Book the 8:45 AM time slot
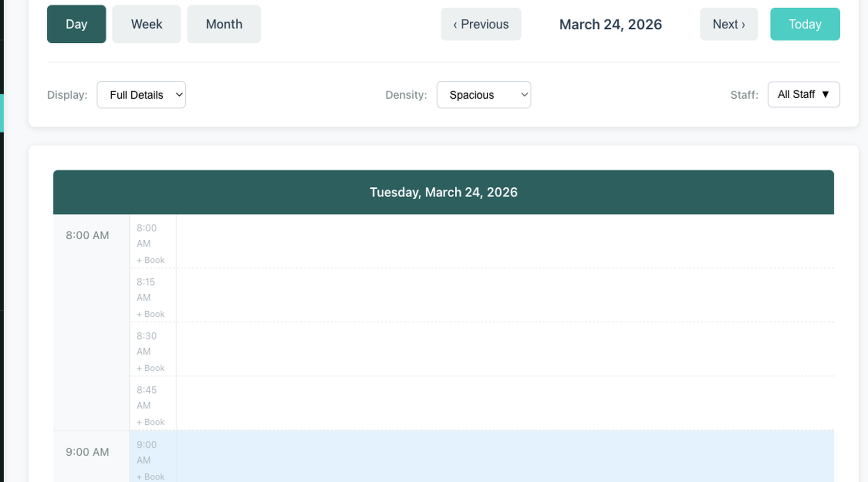The width and height of the screenshot is (868, 482). click(x=150, y=421)
